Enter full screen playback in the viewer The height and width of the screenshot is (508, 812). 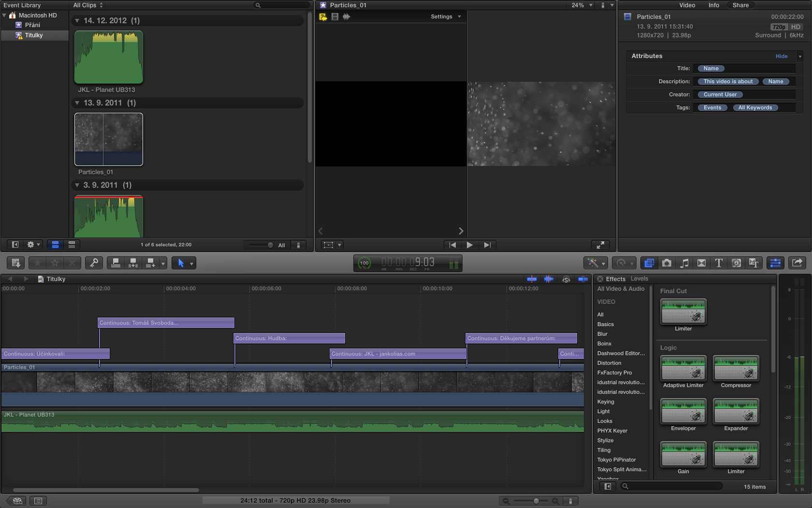(x=600, y=245)
